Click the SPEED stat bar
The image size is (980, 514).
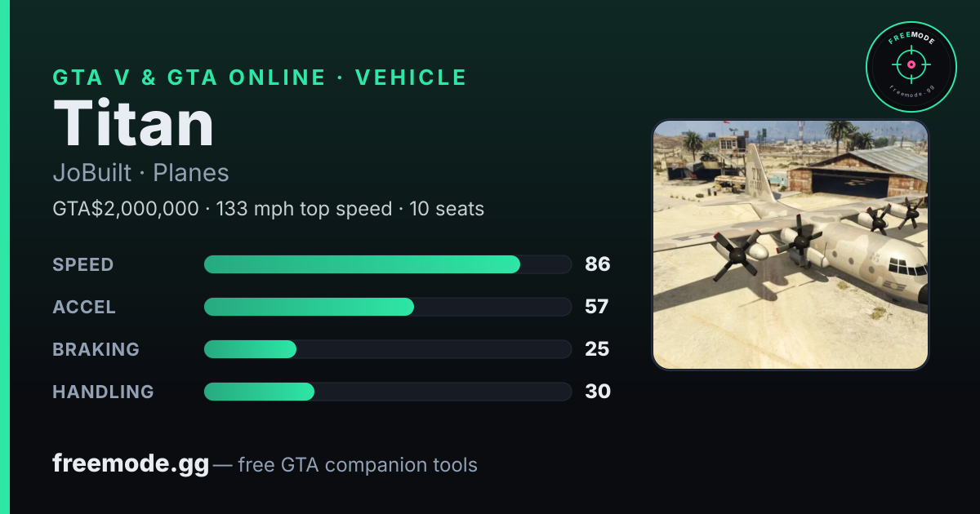(x=387, y=264)
